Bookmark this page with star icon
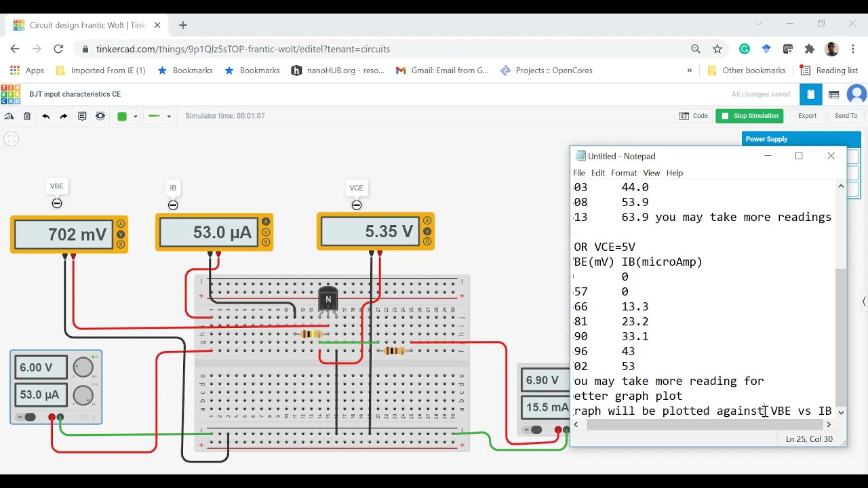The width and height of the screenshot is (868, 488). [x=717, y=49]
